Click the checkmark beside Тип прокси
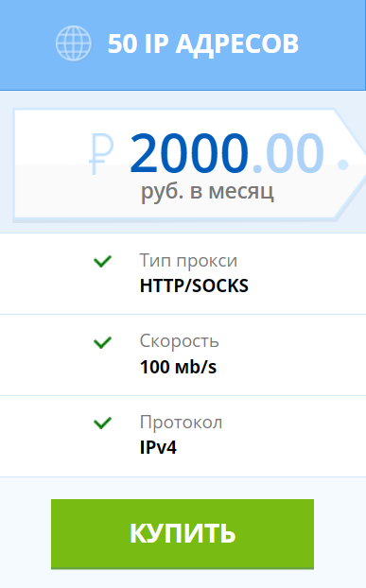 pyautogui.click(x=102, y=261)
